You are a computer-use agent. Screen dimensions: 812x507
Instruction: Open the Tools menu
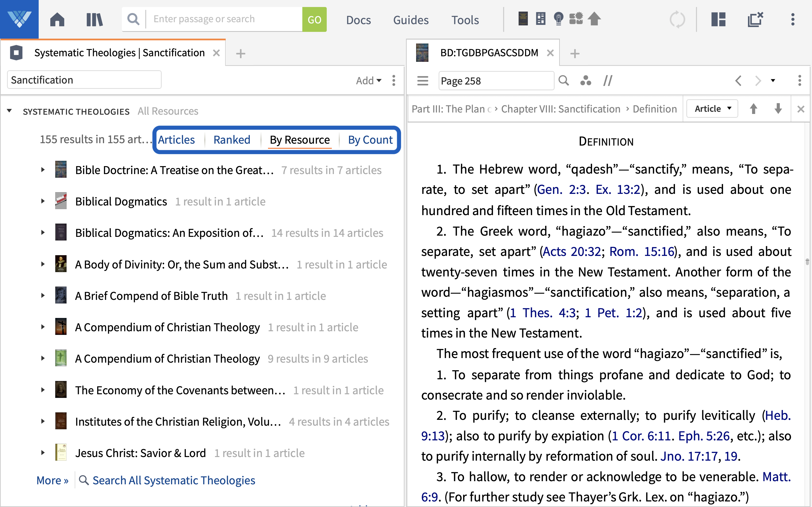pyautogui.click(x=465, y=20)
